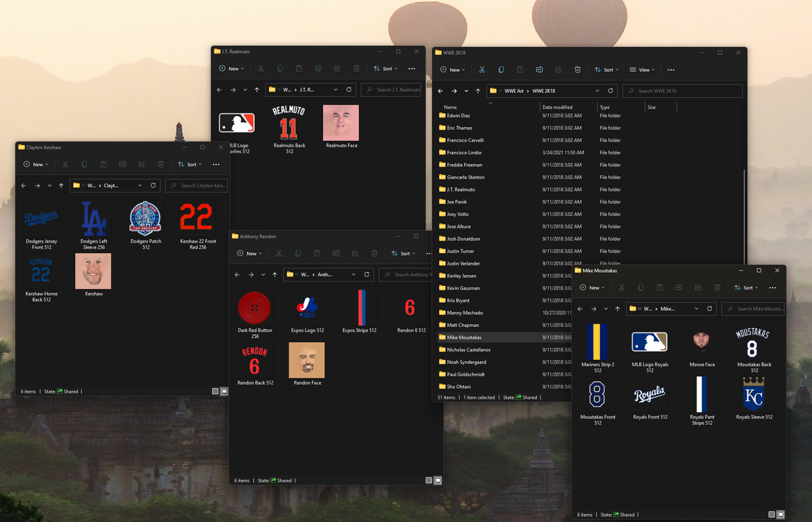Open See more menu in J.T. Realmuto window

coord(411,69)
